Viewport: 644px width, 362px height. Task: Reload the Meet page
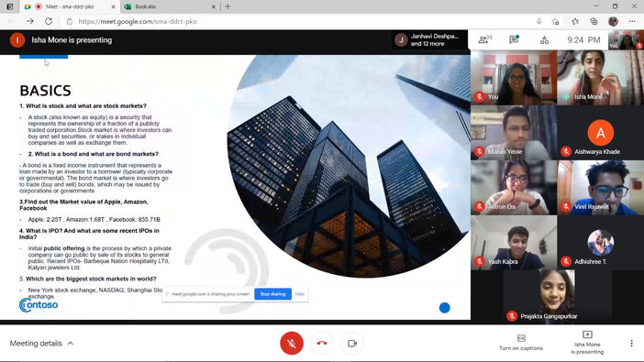(49, 21)
